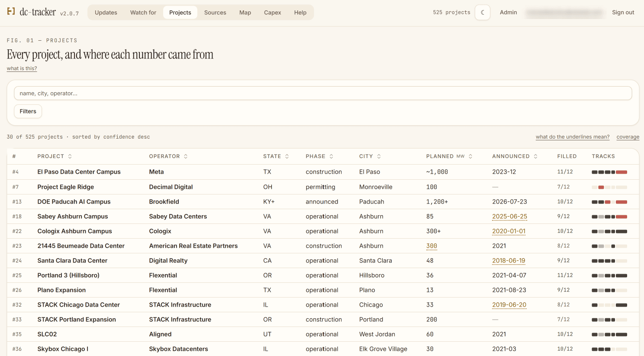Toggle dark mode moon button
644x356 pixels.
pyautogui.click(x=483, y=13)
